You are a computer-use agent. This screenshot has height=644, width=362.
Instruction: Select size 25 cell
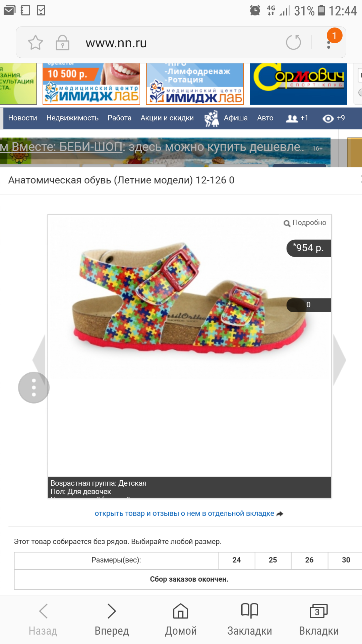273,560
